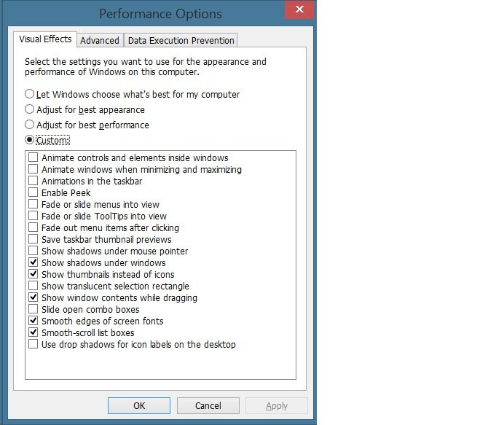504x425 pixels.
Task: Uncheck Show shadows under windows
Action: (x=34, y=262)
